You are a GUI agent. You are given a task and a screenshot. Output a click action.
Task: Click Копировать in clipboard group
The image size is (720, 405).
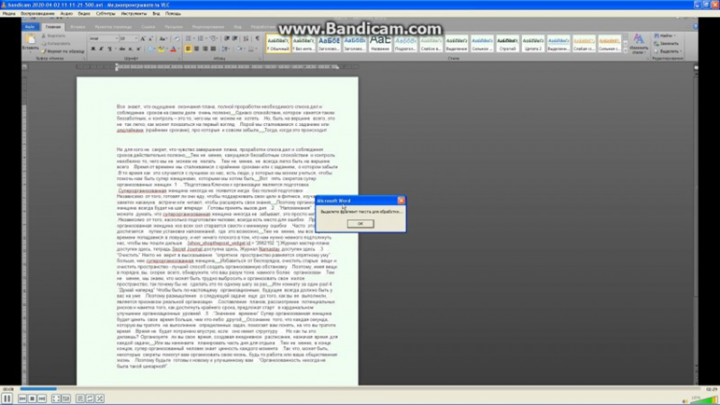coord(56,44)
